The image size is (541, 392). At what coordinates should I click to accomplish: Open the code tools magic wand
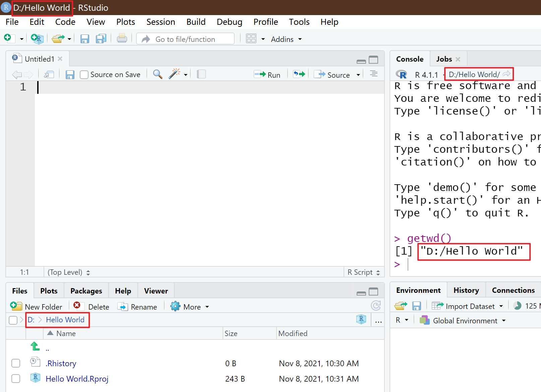point(174,74)
